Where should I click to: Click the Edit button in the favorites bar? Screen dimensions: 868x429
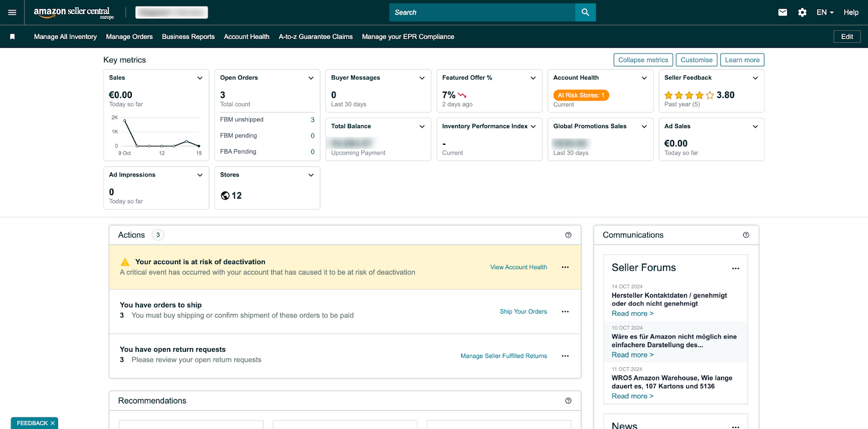pyautogui.click(x=847, y=37)
